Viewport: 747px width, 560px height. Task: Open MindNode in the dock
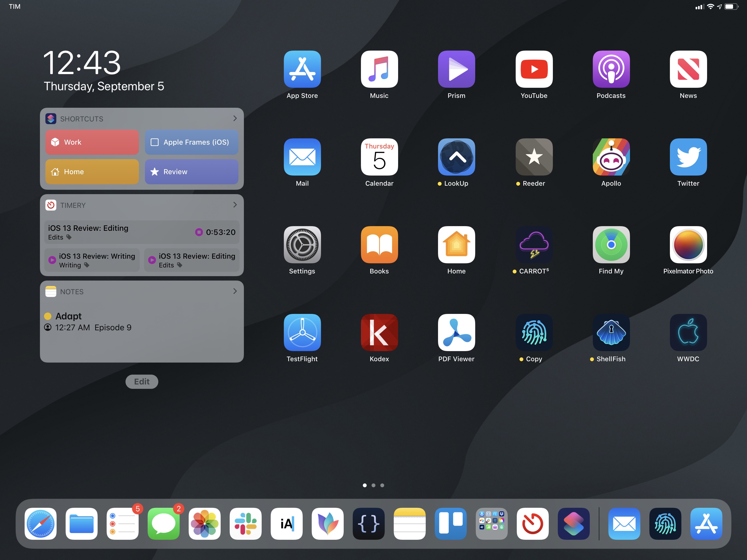(x=328, y=524)
